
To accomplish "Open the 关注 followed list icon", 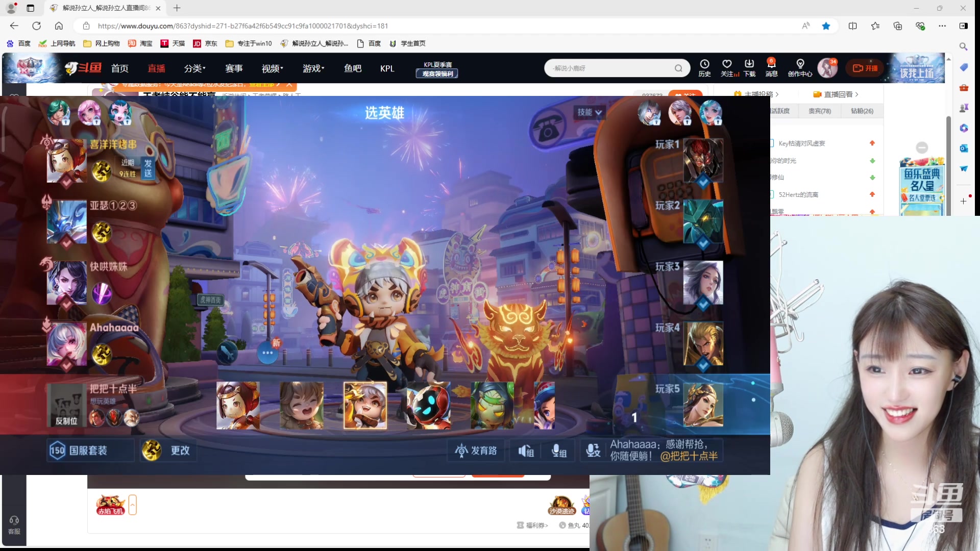I will pyautogui.click(x=728, y=68).
